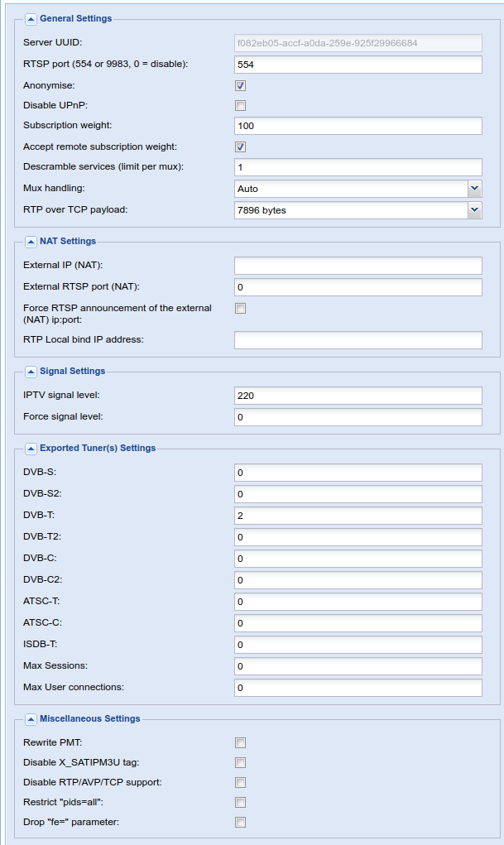Collapse the Signal Settings section

[x=31, y=372]
